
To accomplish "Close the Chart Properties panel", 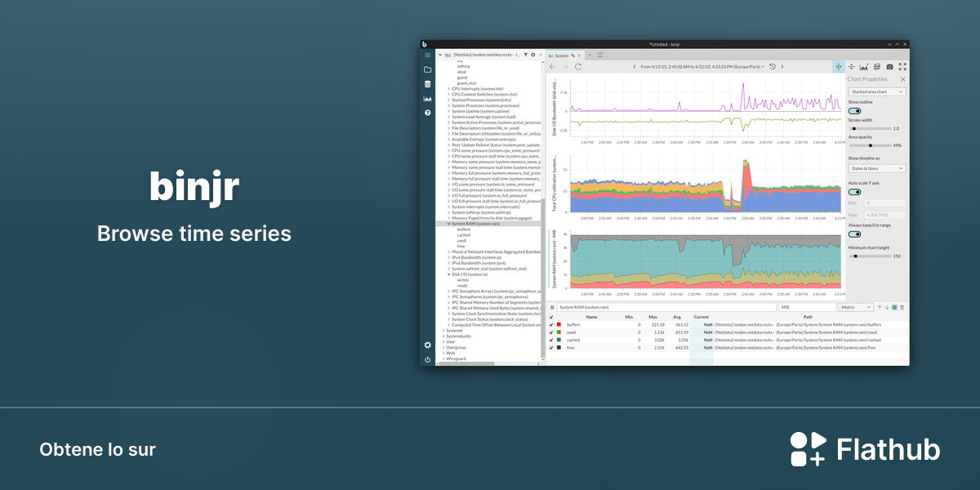I will click(902, 79).
